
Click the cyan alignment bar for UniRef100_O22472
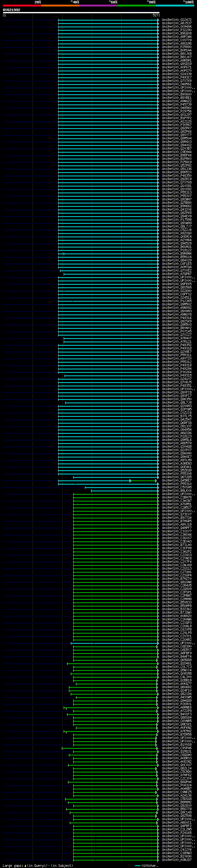pyautogui.click(x=108, y=20)
